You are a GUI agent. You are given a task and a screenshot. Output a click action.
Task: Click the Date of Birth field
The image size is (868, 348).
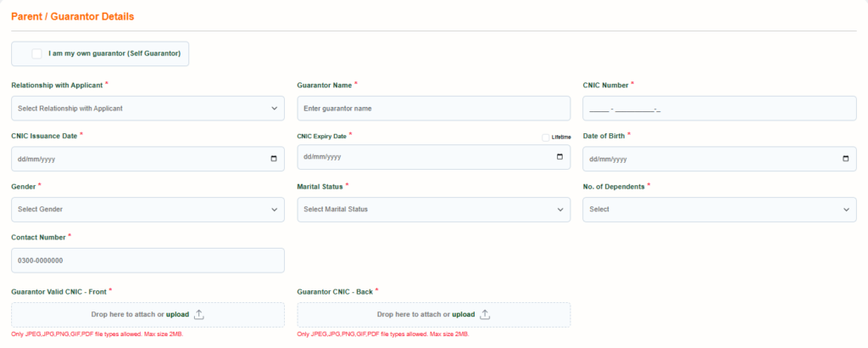point(719,159)
